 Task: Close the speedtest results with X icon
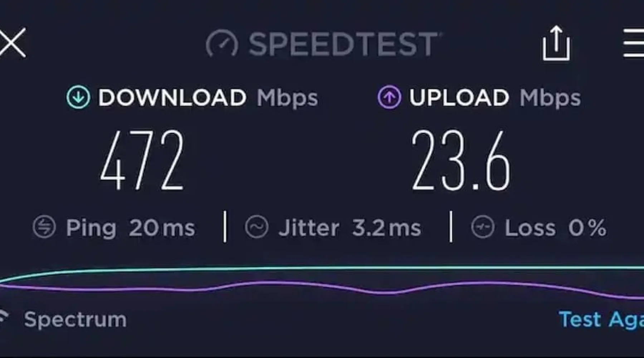(x=12, y=42)
